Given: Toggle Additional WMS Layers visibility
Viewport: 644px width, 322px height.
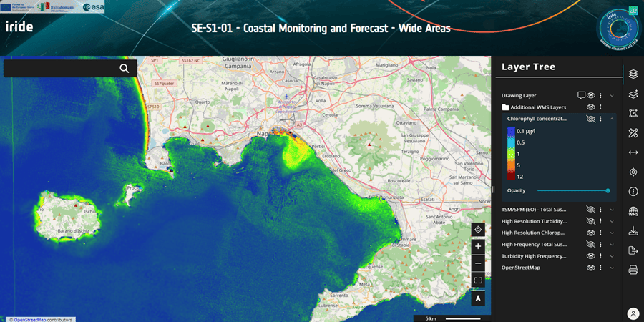Looking at the screenshot, I should pyautogui.click(x=590, y=107).
